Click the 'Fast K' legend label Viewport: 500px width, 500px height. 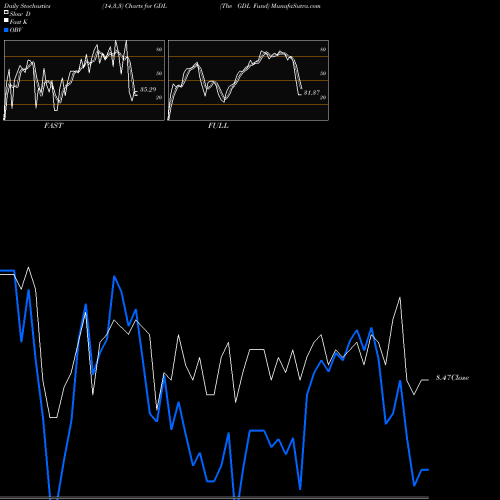click(19, 22)
